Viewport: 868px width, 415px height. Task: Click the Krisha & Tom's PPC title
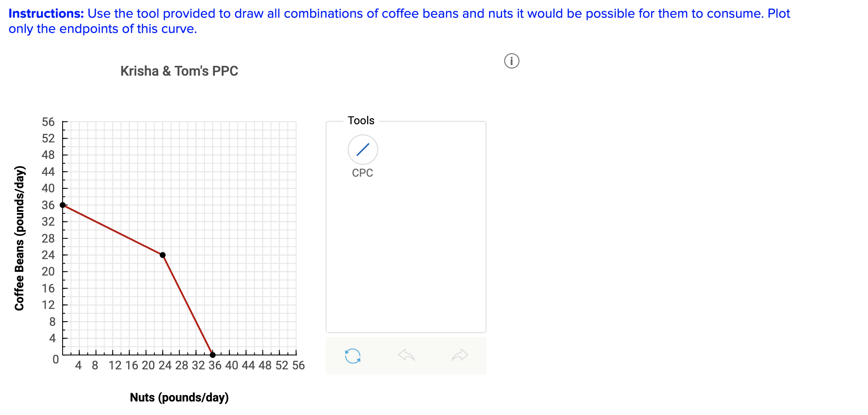coord(179,71)
